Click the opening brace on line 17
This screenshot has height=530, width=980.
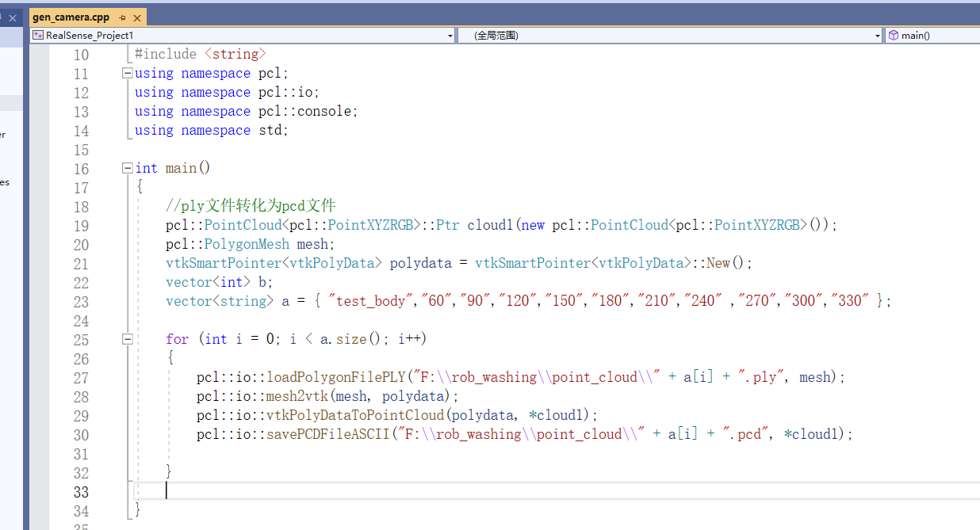(x=140, y=187)
